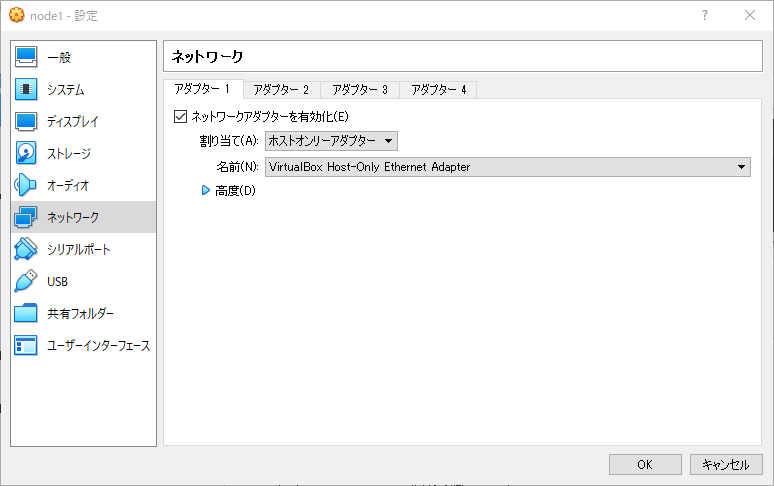Viewport: 774px width, 486px height.
Task: Switch to アダプター 3 tab
Action: [x=360, y=90]
